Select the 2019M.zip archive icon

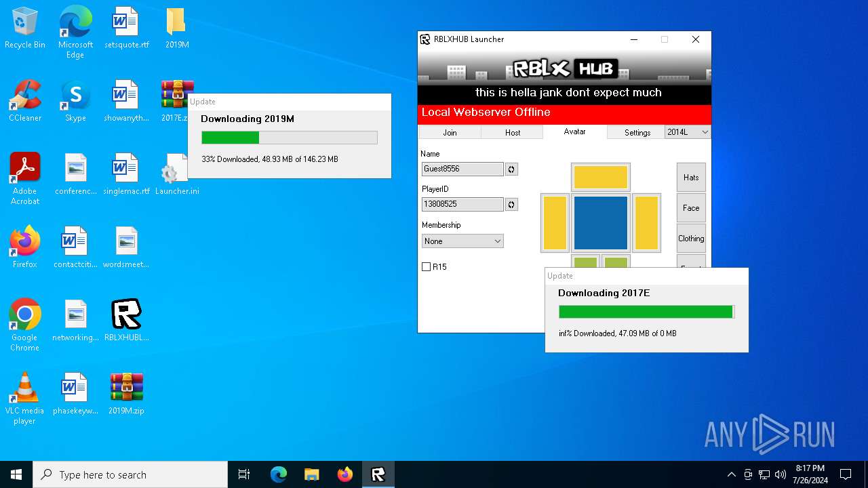[127, 394]
